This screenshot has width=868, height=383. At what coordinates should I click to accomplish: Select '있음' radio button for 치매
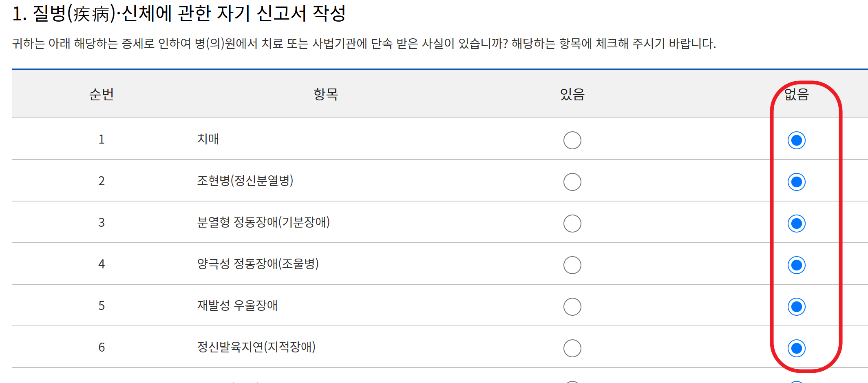572,140
